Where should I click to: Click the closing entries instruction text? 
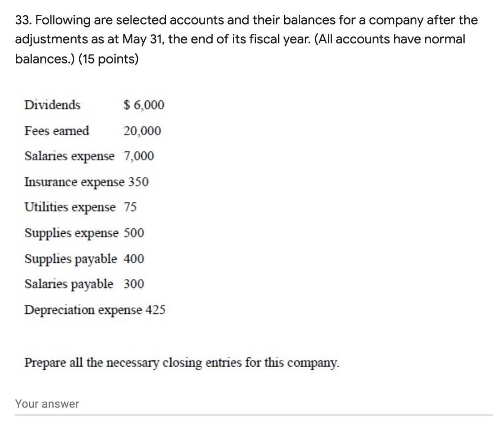point(182,363)
